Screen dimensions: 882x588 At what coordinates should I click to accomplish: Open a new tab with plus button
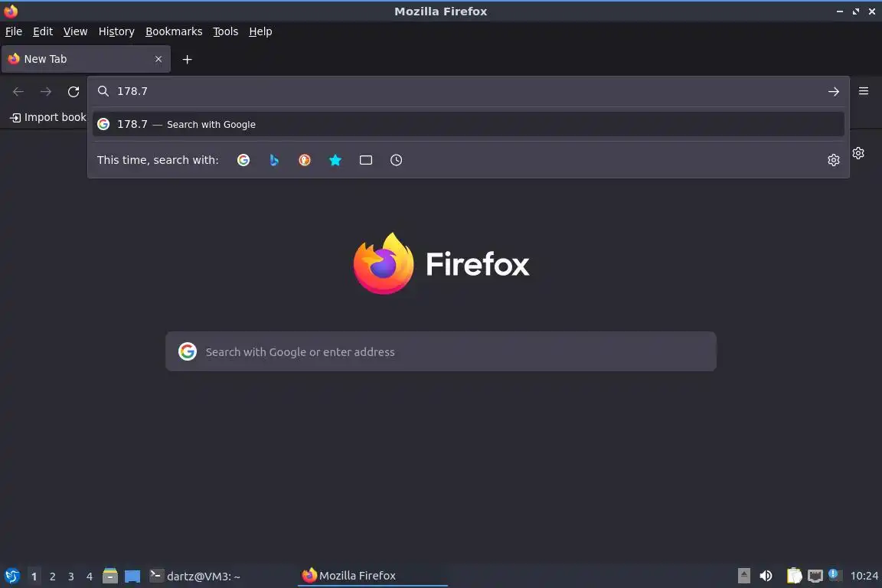[x=188, y=60]
